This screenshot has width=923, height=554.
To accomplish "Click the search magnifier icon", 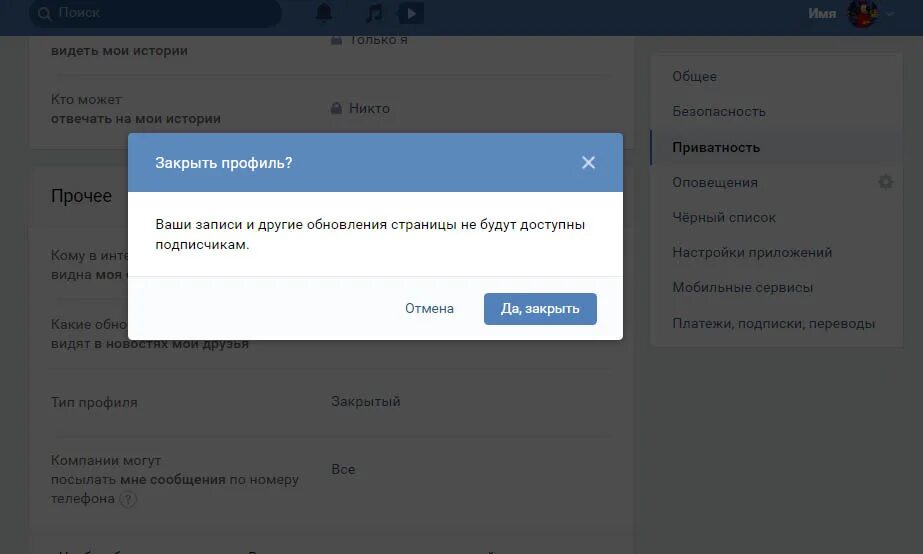I will [45, 13].
